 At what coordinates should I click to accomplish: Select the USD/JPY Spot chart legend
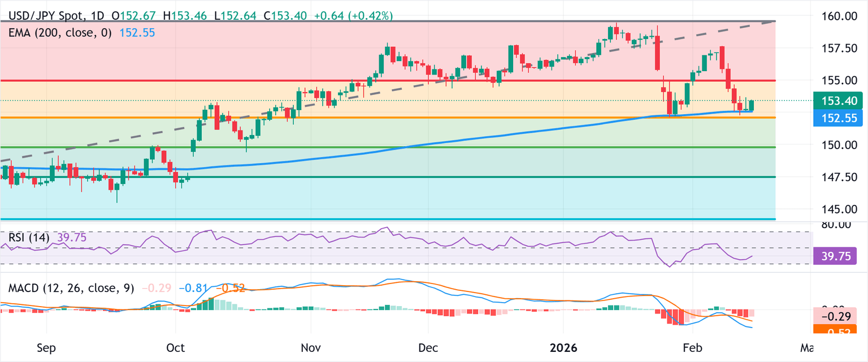45,16
